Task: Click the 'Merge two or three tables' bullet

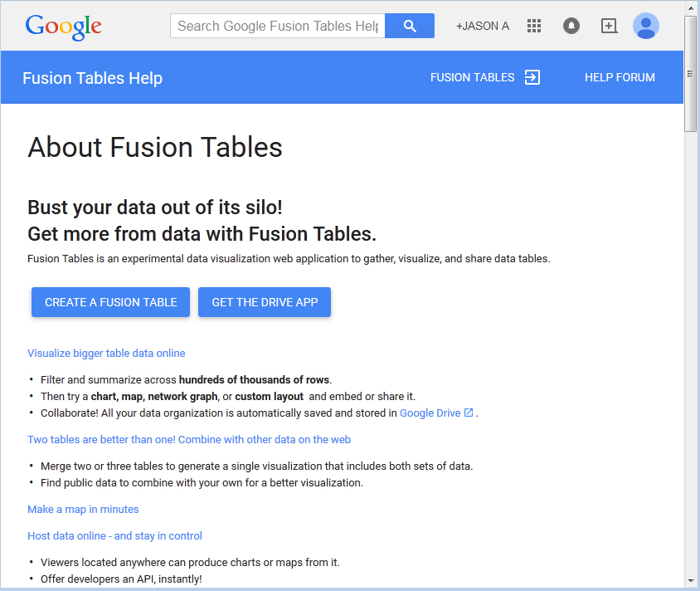Action: tap(257, 466)
